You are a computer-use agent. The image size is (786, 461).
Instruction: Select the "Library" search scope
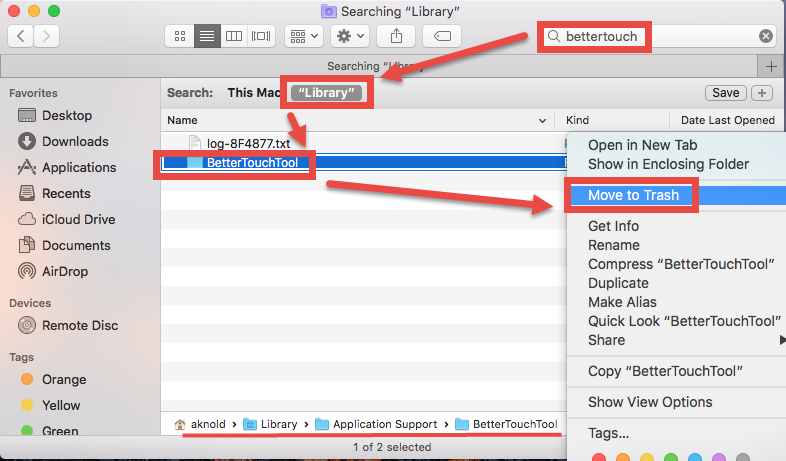coord(326,93)
